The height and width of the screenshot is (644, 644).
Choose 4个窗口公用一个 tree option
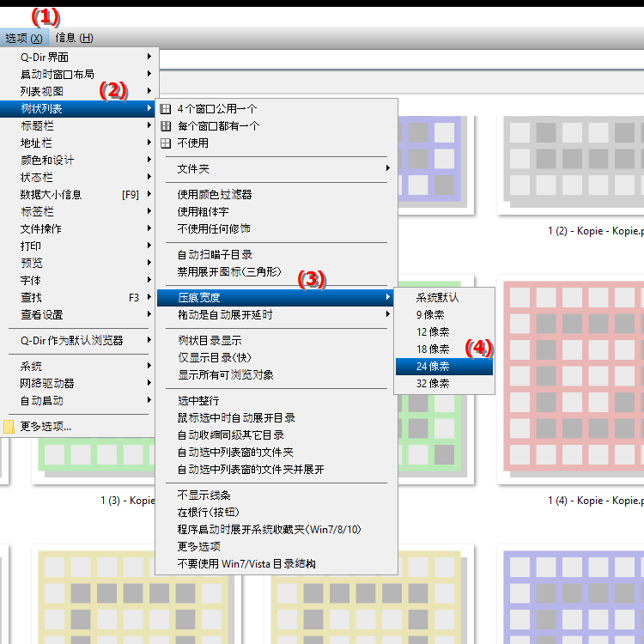(276, 109)
